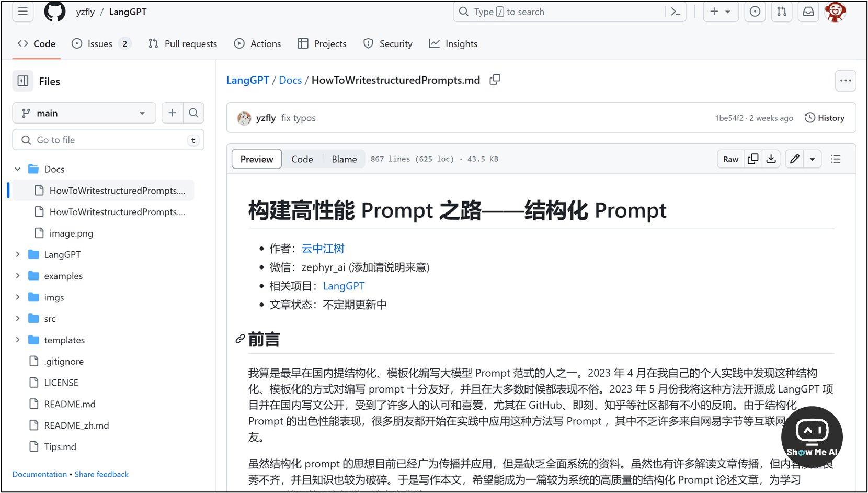The image size is (868, 493).
Task: Click the 前言 heading anchor link icon
Action: pyautogui.click(x=240, y=339)
